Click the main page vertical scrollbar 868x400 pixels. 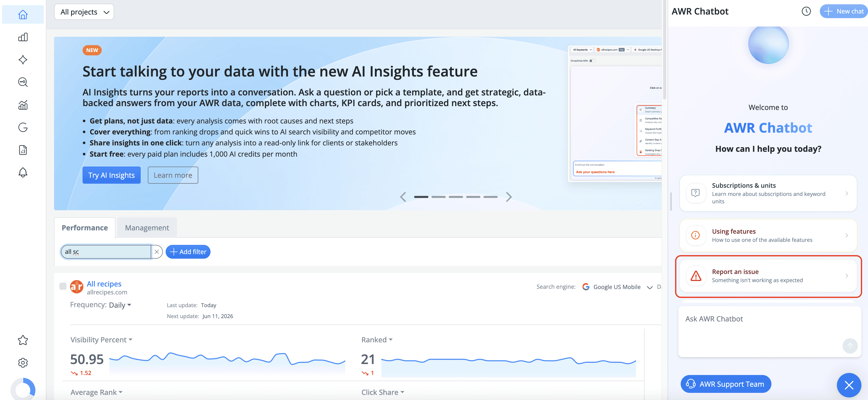[x=664, y=51]
